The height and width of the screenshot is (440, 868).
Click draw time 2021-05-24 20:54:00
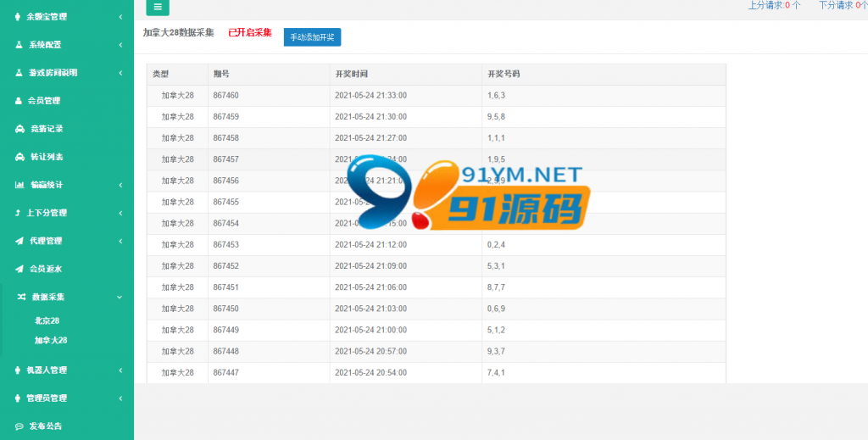pyautogui.click(x=371, y=373)
